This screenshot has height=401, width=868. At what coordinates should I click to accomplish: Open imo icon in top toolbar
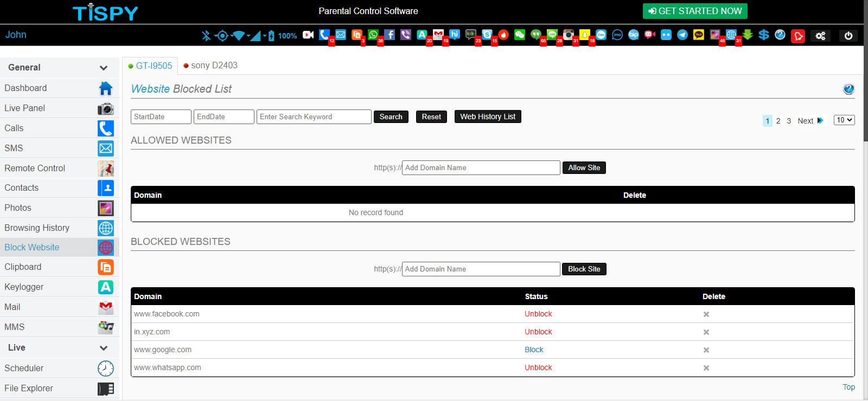(617, 35)
